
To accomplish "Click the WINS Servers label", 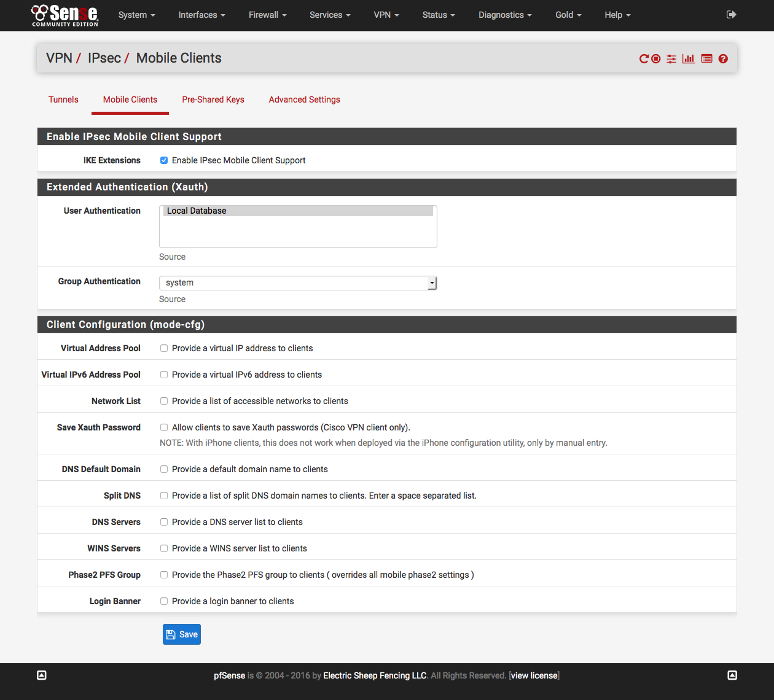I will pos(114,548).
